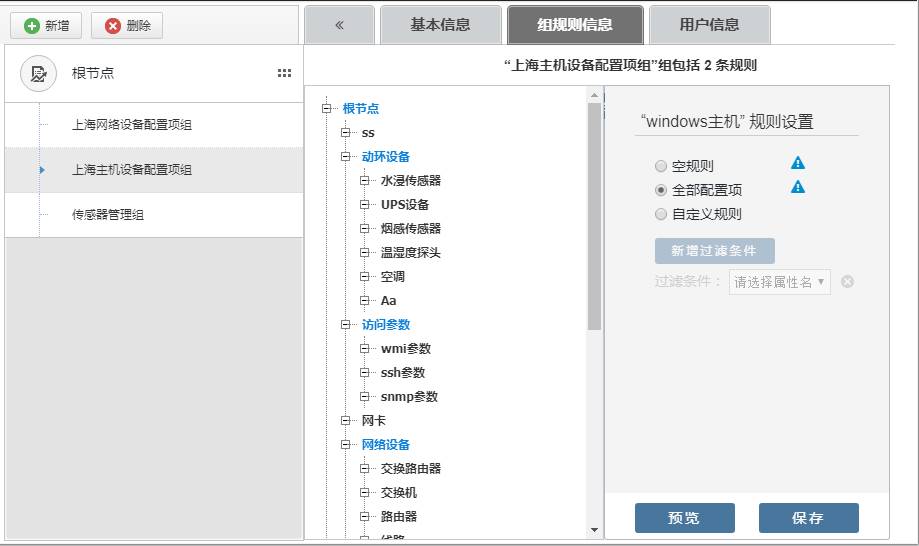Click the 预览 button

pyautogui.click(x=684, y=518)
